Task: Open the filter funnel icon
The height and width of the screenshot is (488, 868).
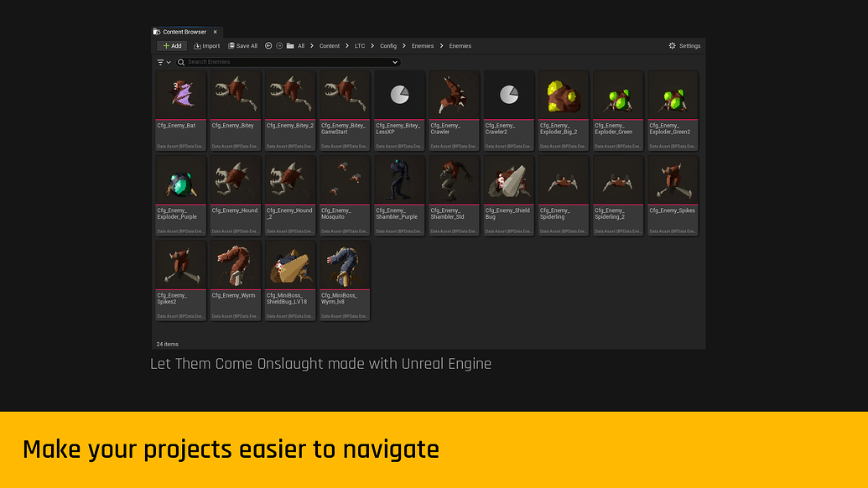Action: coord(160,60)
